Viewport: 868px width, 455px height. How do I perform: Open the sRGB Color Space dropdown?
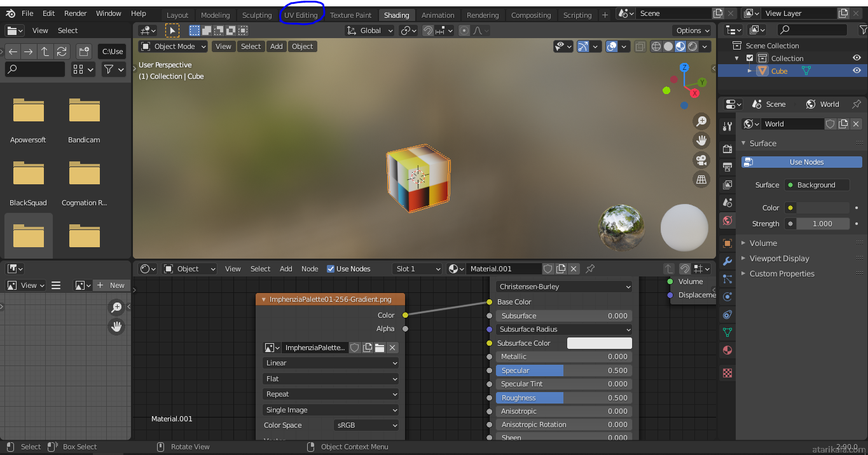pos(367,425)
